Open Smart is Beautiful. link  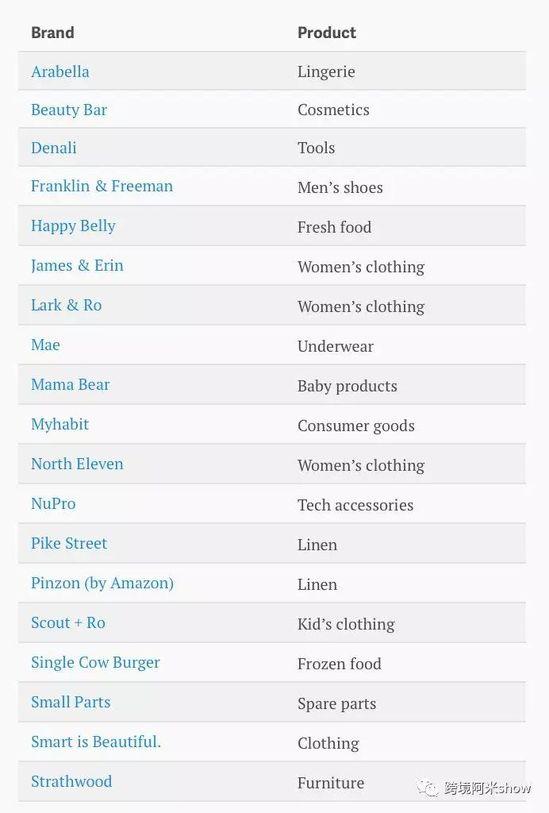coord(96,742)
